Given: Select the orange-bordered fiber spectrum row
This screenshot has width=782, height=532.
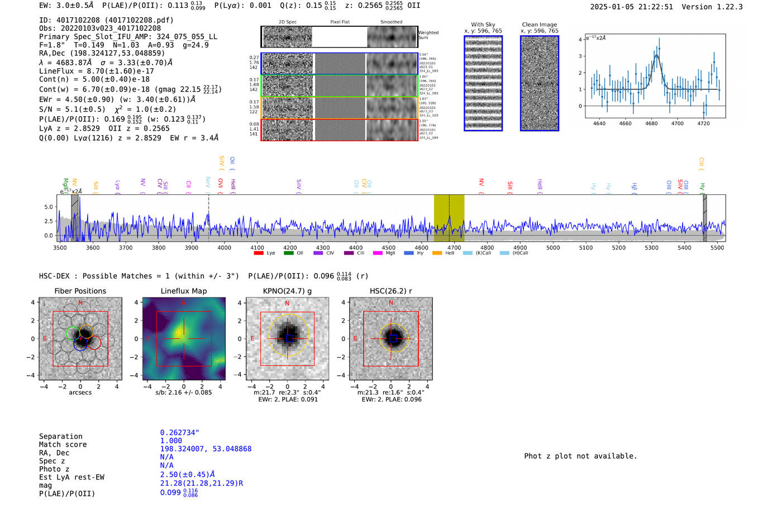Looking at the screenshot, I should 340,108.
